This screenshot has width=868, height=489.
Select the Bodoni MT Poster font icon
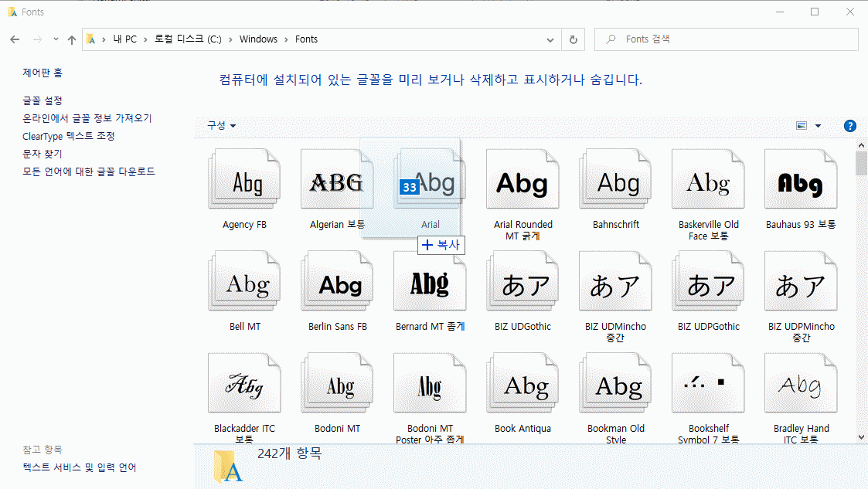(x=430, y=383)
